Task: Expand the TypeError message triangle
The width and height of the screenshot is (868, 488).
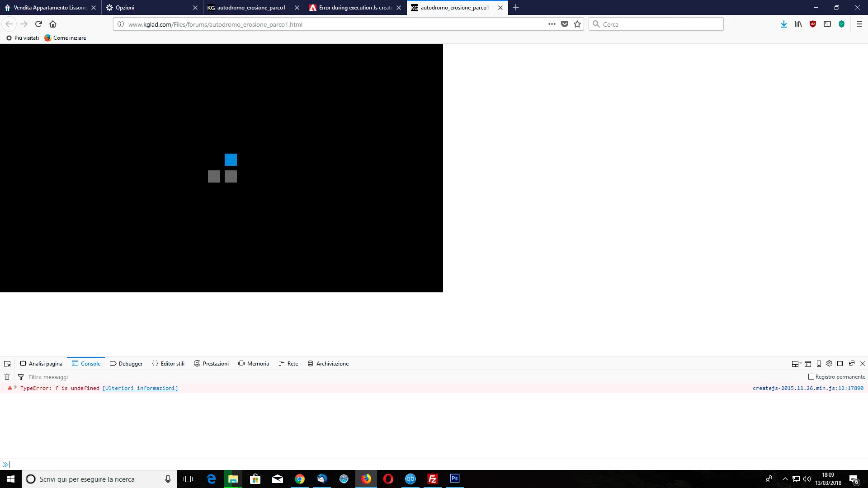Action: (x=15, y=388)
